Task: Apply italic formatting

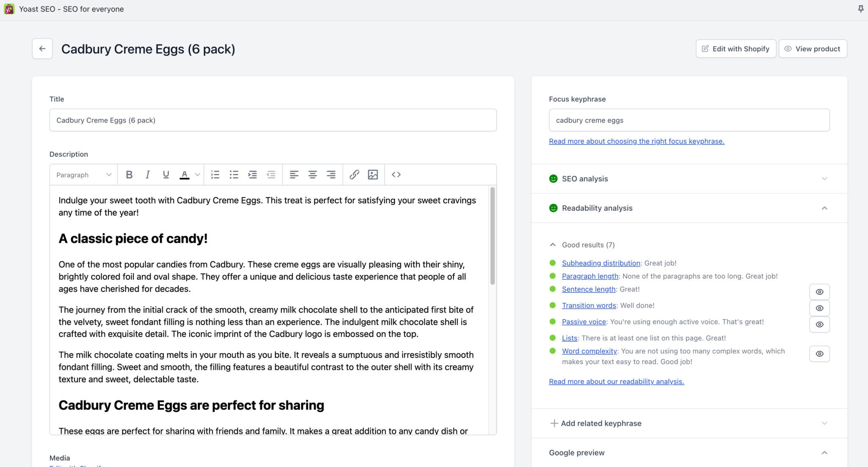Action: click(x=147, y=174)
